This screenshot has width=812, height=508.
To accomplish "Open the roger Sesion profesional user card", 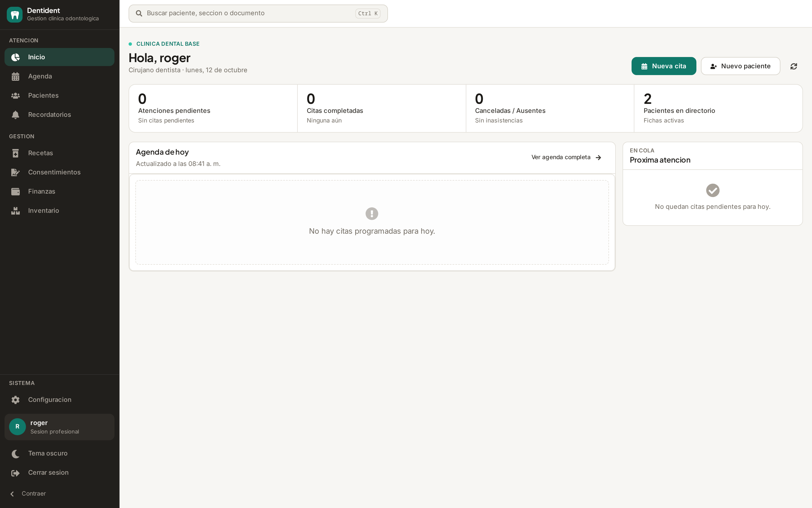I will tap(59, 427).
